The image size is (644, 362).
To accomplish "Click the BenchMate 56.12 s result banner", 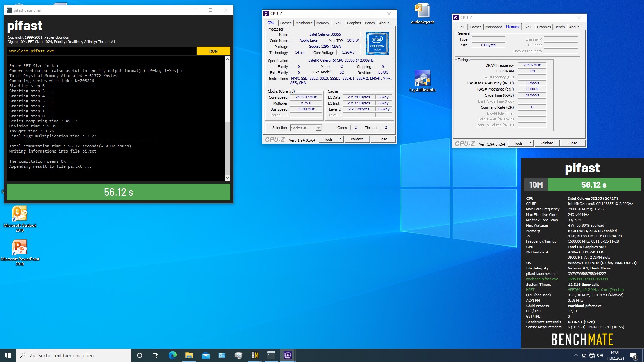I will (594, 185).
